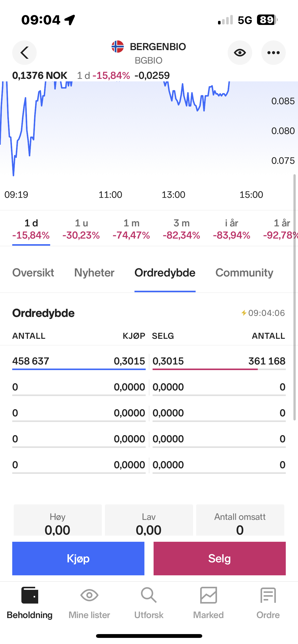Viewport: 298px width, 644px height.
Task: Open the Community tab
Action: pyautogui.click(x=244, y=273)
